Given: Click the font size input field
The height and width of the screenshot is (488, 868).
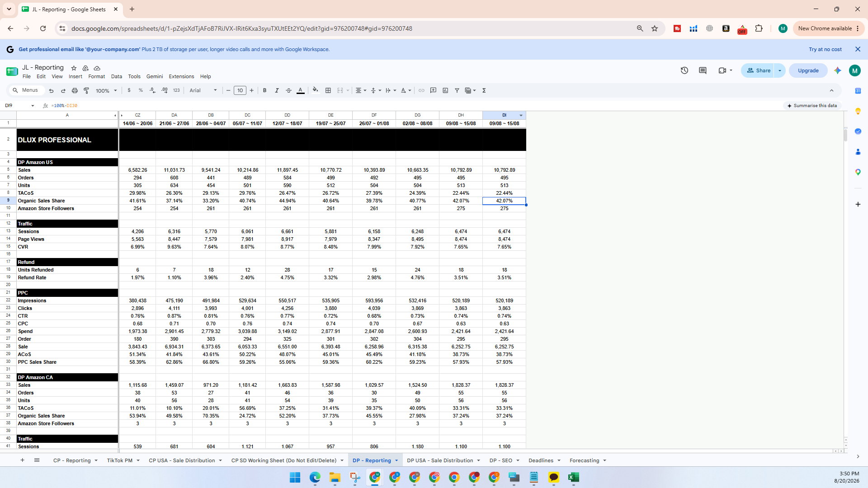Looking at the screenshot, I should click(x=240, y=90).
